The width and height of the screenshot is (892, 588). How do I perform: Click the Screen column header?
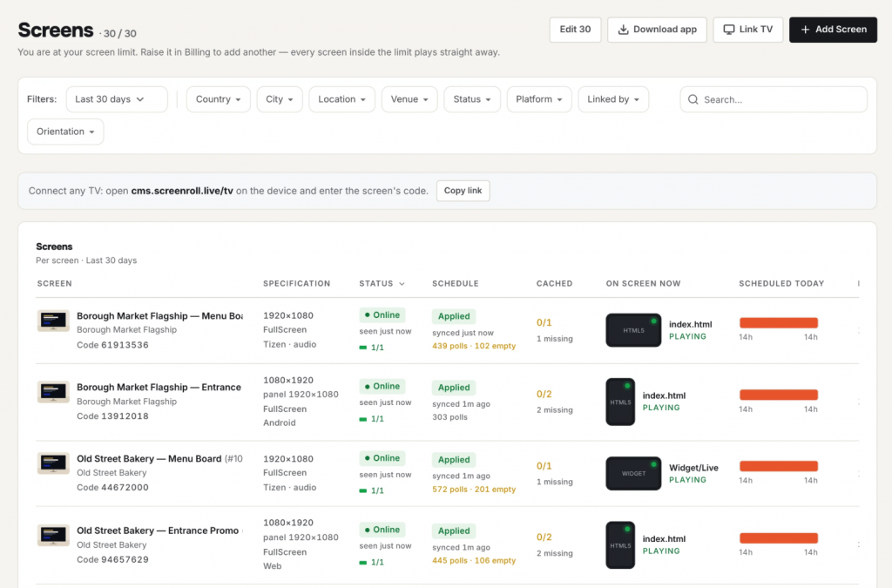[55, 283]
